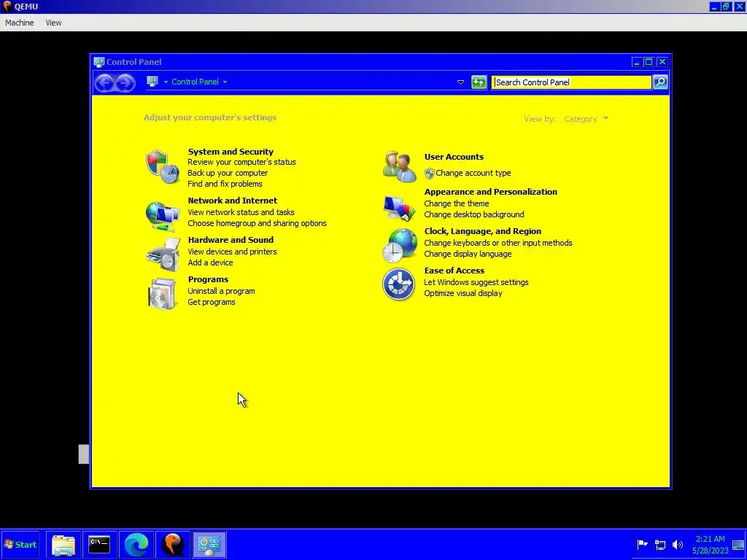Expand the arrow after Control Panel breadcrumb
This screenshot has width=747, height=560.
[x=225, y=82]
